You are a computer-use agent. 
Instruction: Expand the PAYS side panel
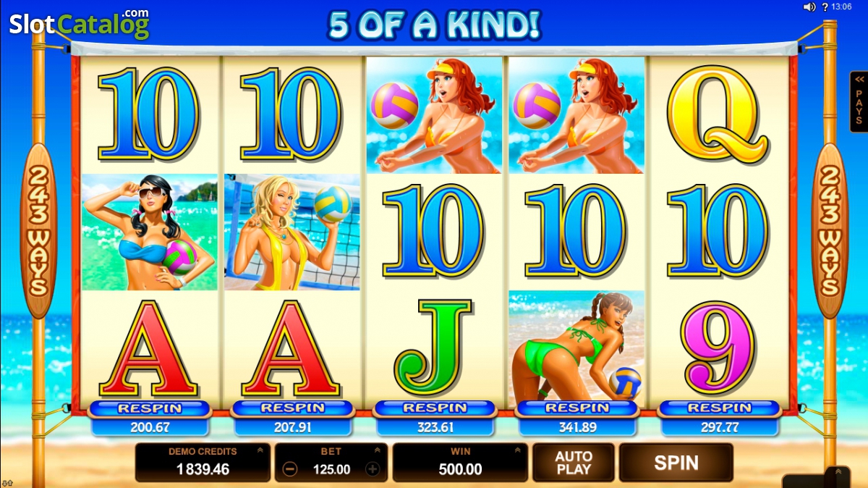tap(859, 102)
